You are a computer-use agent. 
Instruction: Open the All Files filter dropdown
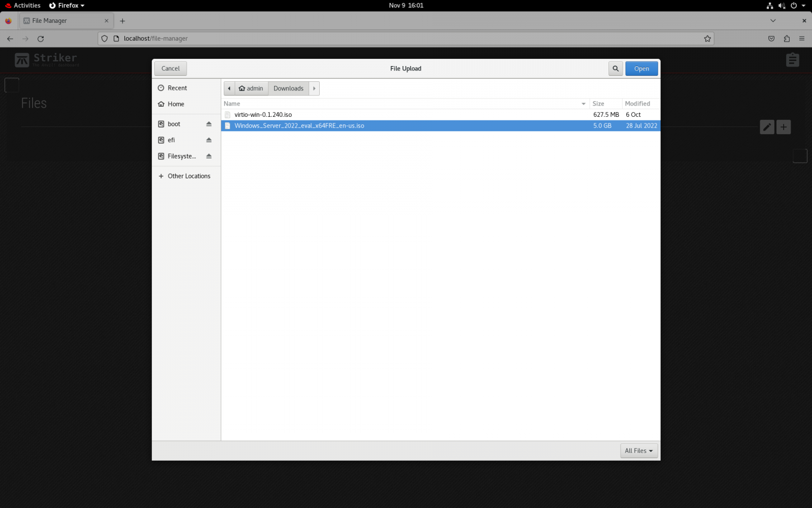(x=638, y=451)
